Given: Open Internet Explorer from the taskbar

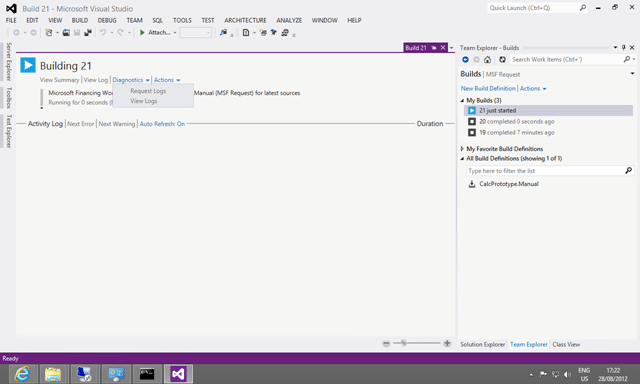Looking at the screenshot, I should (23, 374).
